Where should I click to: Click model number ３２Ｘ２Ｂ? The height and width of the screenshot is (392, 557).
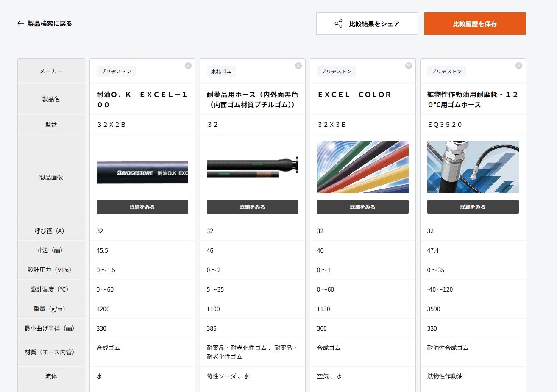click(111, 125)
